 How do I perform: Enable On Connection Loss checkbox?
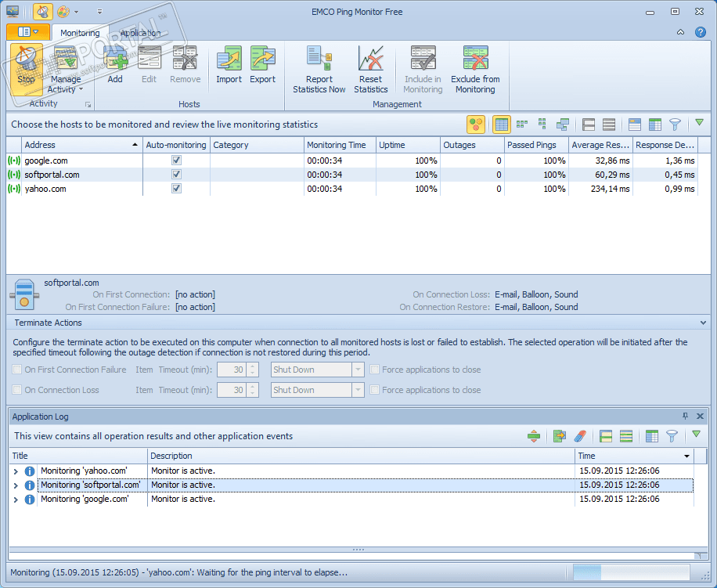click(17, 390)
